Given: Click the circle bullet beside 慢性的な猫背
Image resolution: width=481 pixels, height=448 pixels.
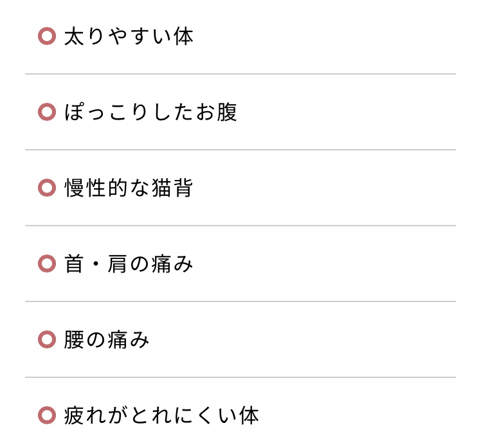Looking at the screenshot, I should (47, 188).
